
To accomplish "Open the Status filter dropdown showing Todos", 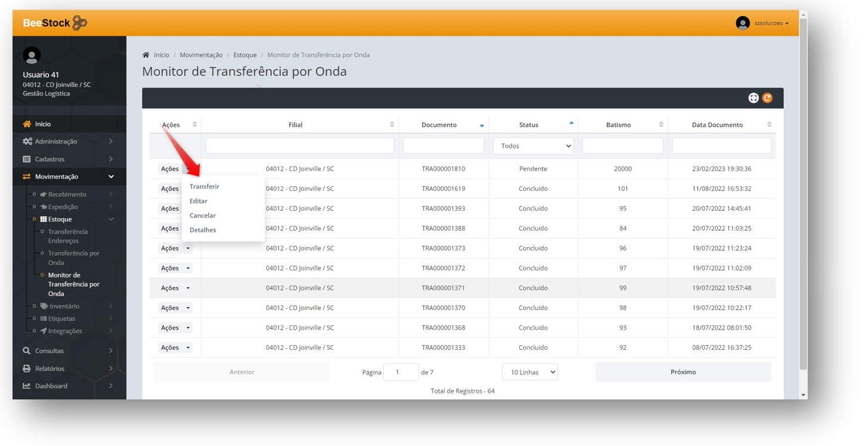I will point(533,146).
